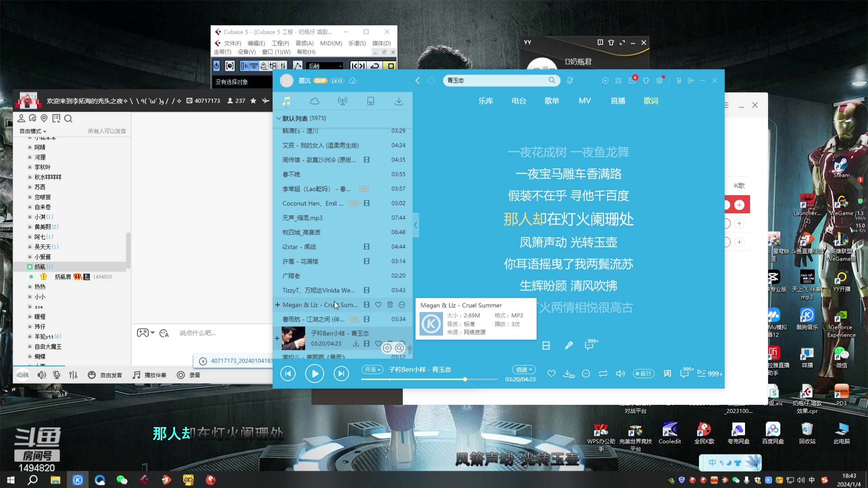Collapse the 默认列表 playlist group
The image size is (868, 488).
click(x=278, y=118)
